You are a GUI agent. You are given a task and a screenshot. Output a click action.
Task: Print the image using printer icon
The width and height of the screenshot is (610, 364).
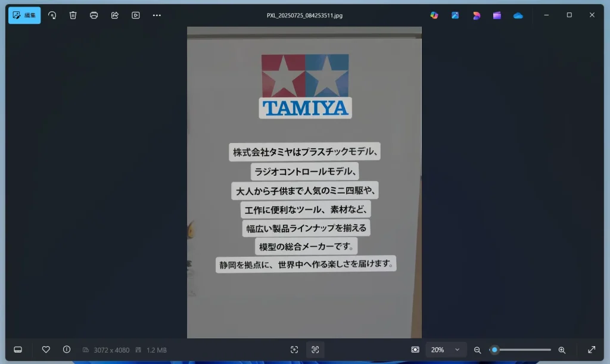[94, 15]
